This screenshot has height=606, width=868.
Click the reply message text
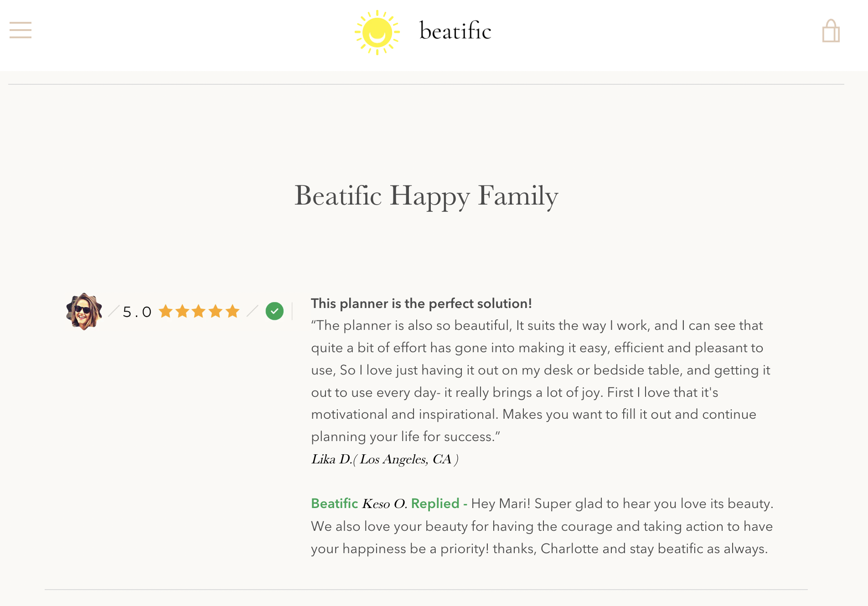coord(542,527)
